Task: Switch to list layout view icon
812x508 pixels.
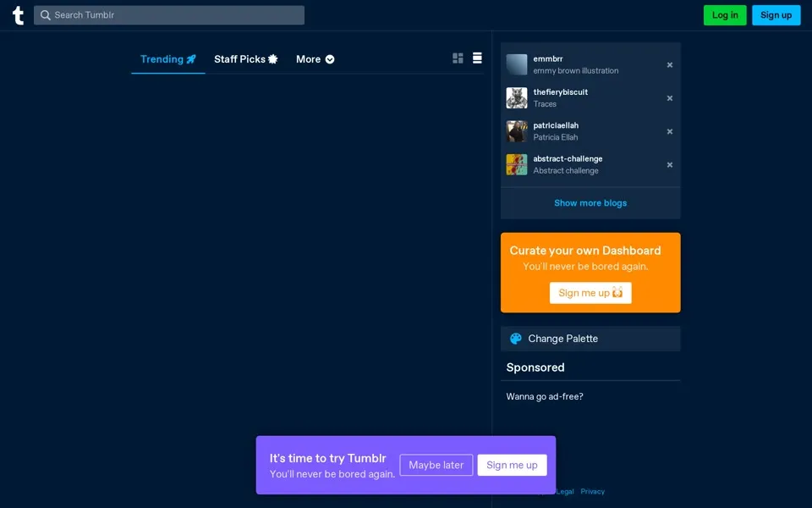Action: (477, 58)
